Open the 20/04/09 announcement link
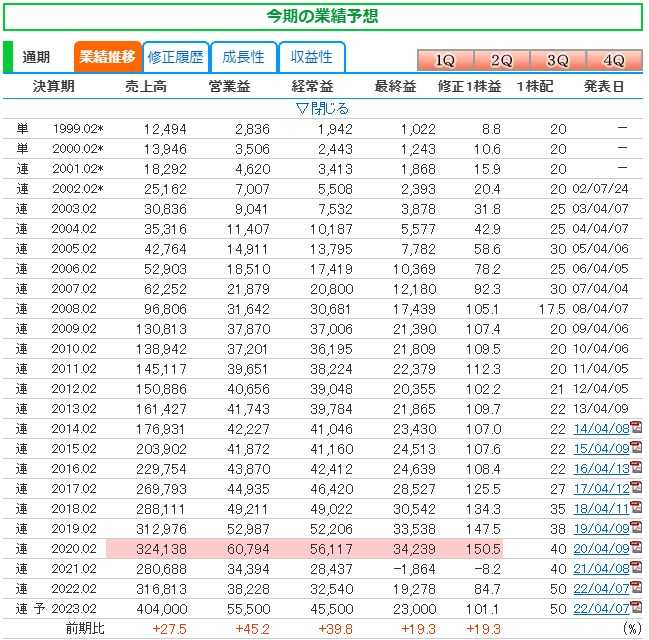Screen dimensions: 649x640 point(601,549)
